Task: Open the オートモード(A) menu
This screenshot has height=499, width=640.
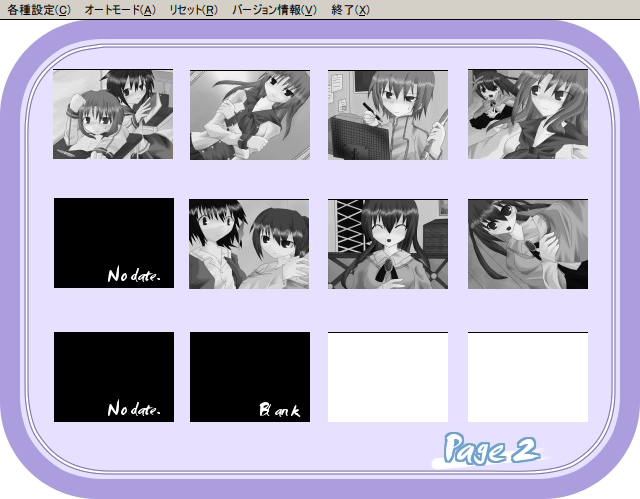Action: click(x=120, y=10)
